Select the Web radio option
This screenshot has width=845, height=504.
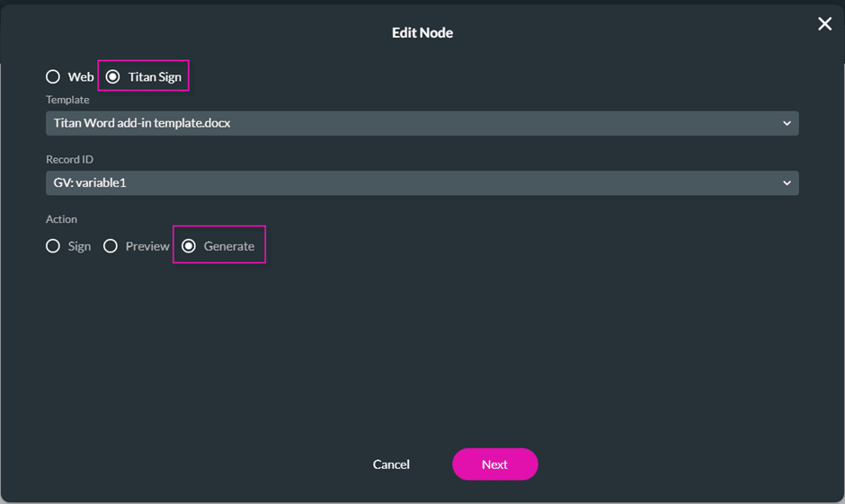(x=53, y=77)
